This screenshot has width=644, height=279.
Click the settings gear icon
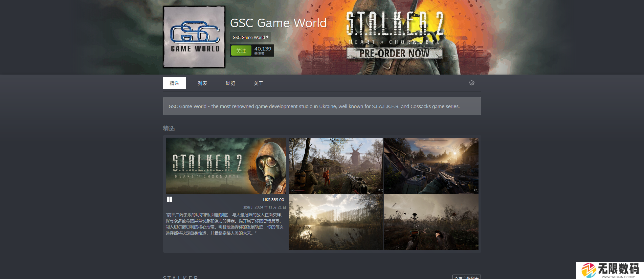point(471,83)
